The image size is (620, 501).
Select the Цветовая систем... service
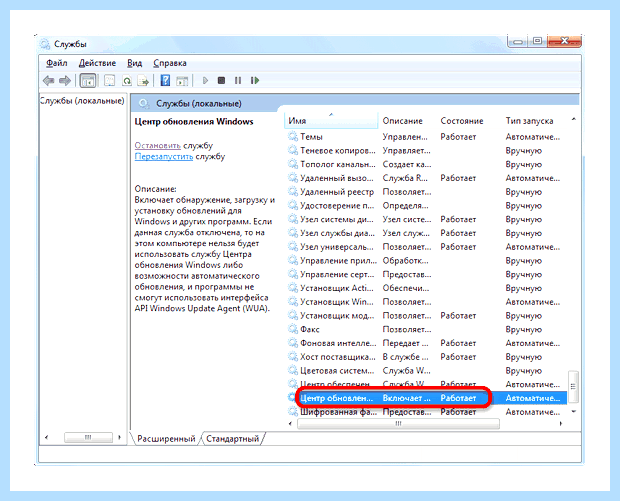tap(426, 371)
